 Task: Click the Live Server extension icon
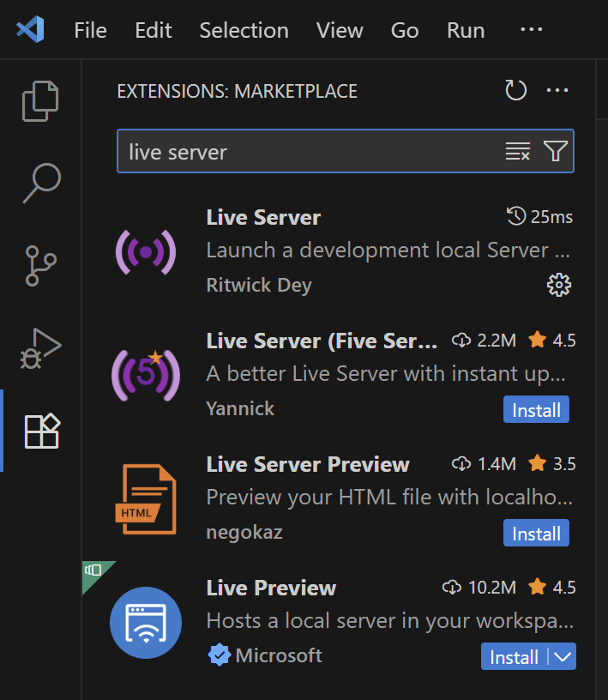pos(146,252)
